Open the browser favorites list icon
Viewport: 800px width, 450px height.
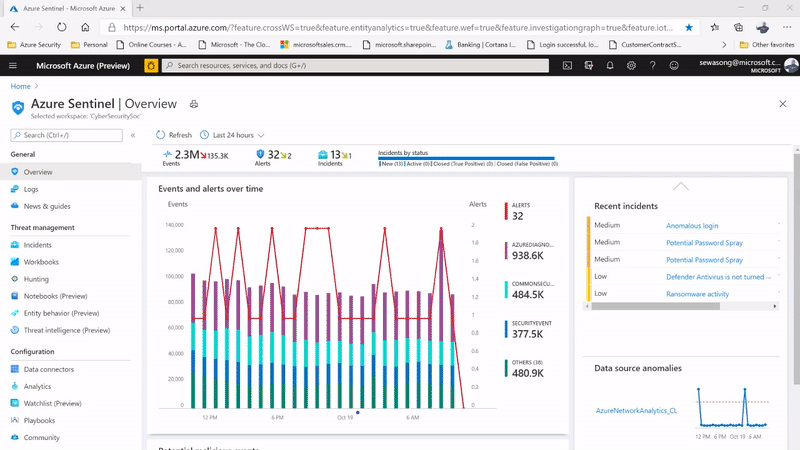pos(715,28)
